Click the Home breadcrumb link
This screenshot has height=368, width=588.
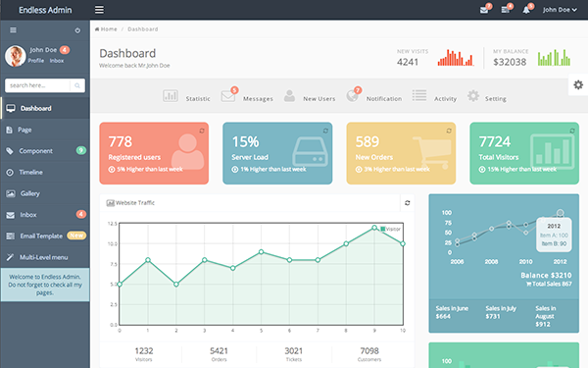click(106, 29)
